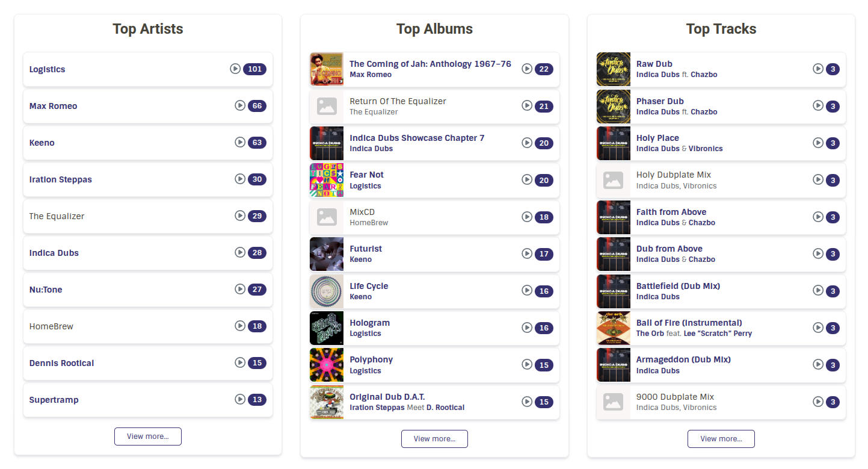View more top albums
Image resolution: width=868 pixels, height=469 pixels.
point(434,439)
